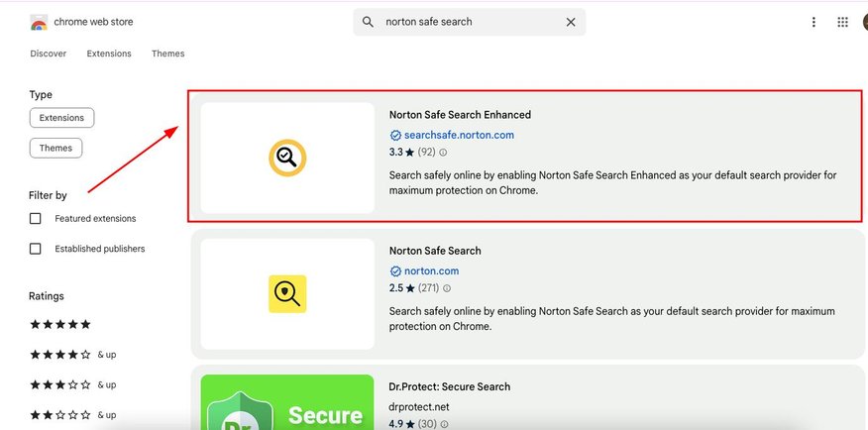
Task: Open the Norton Safe Search title
Action: pos(435,251)
